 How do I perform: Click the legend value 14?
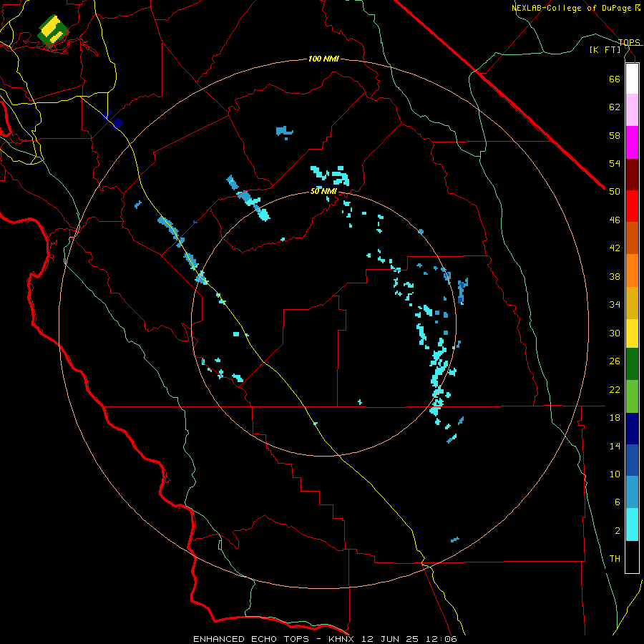point(615,446)
